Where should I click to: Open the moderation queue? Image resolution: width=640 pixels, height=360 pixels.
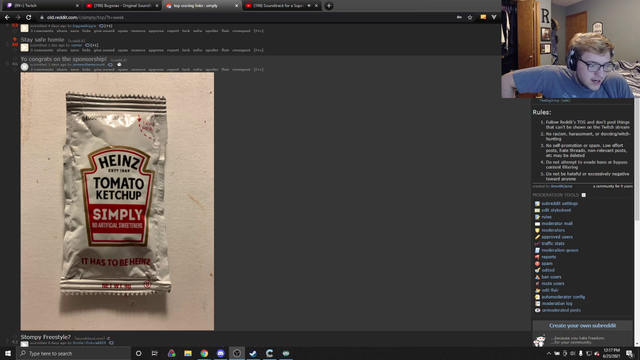click(560, 250)
